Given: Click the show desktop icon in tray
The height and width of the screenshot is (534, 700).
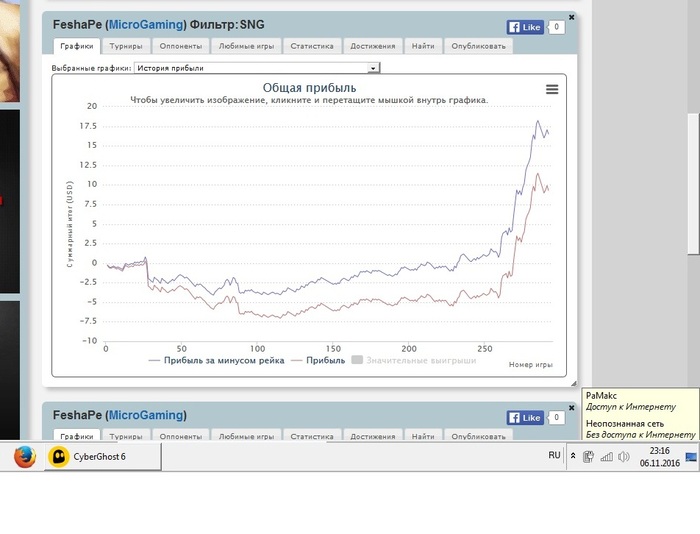Looking at the screenshot, I should point(691,457).
